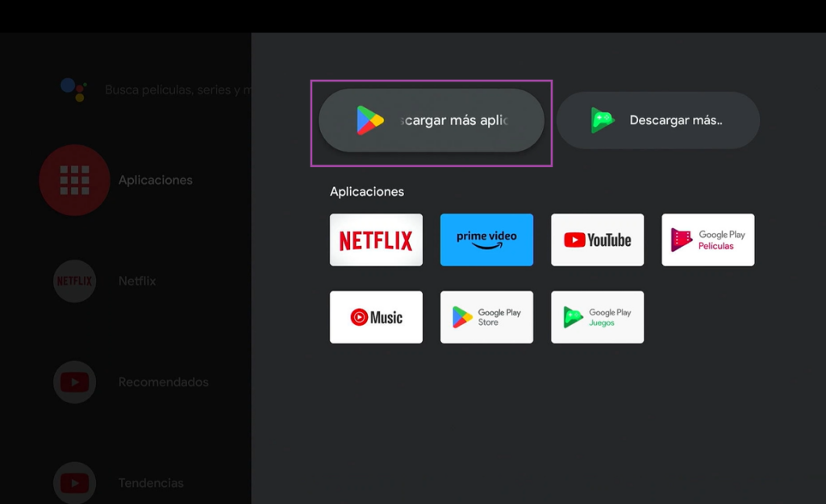Open the Recomendados row label
This screenshot has width=826, height=504.
(x=163, y=382)
